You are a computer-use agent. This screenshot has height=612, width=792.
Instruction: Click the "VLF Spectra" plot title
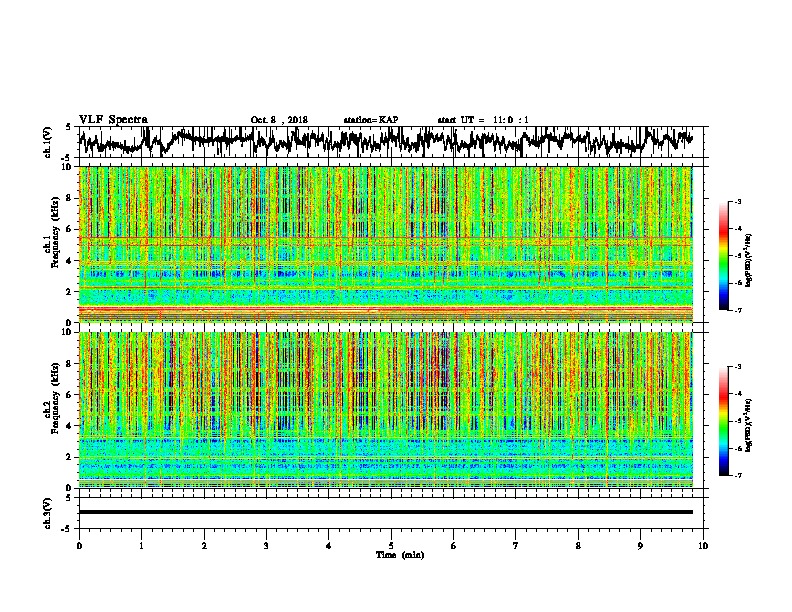tap(113, 120)
